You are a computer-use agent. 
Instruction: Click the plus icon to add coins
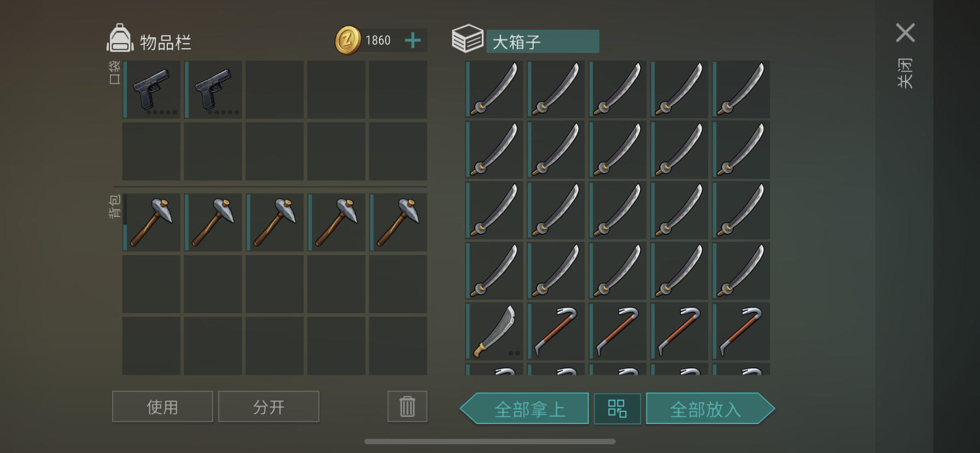413,40
